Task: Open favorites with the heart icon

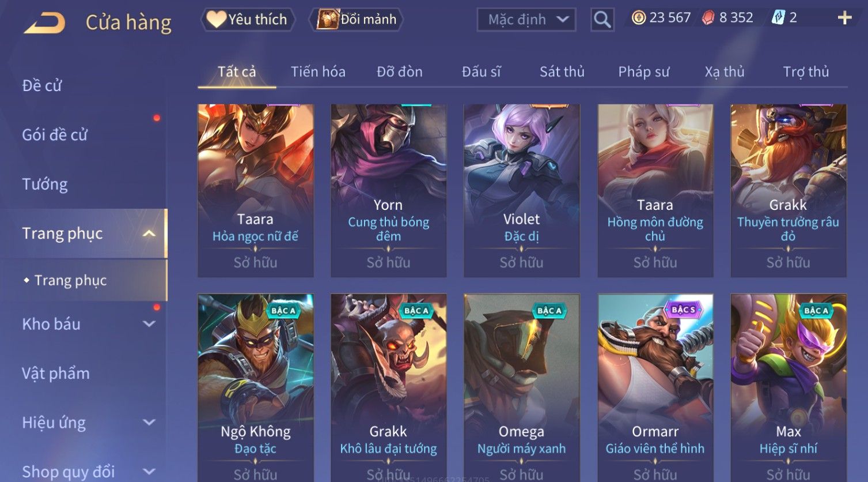Action: (217, 20)
